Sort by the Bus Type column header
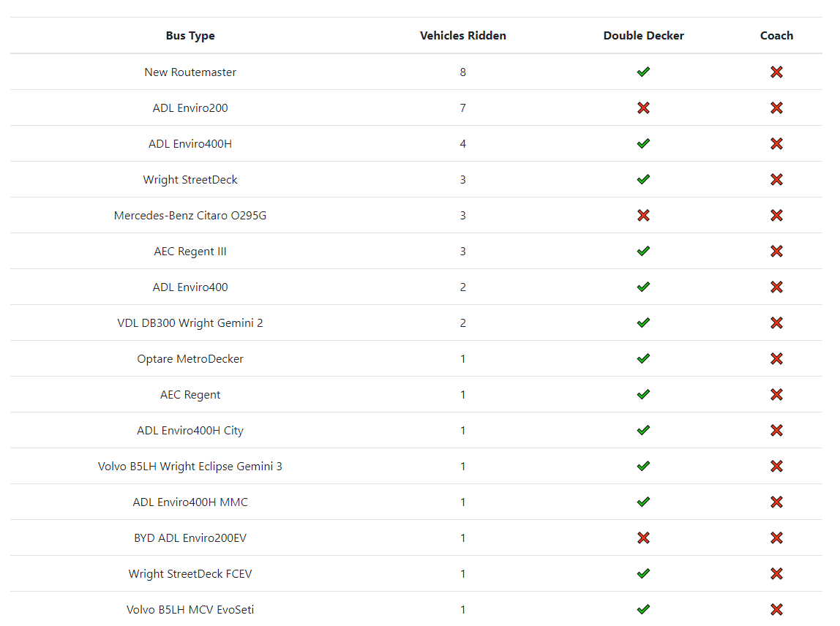 click(190, 36)
